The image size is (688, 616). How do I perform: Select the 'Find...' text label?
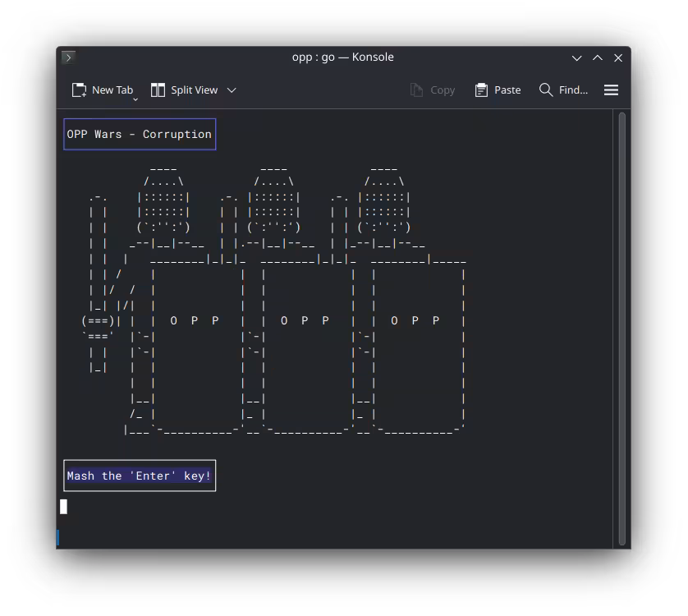tap(573, 90)
